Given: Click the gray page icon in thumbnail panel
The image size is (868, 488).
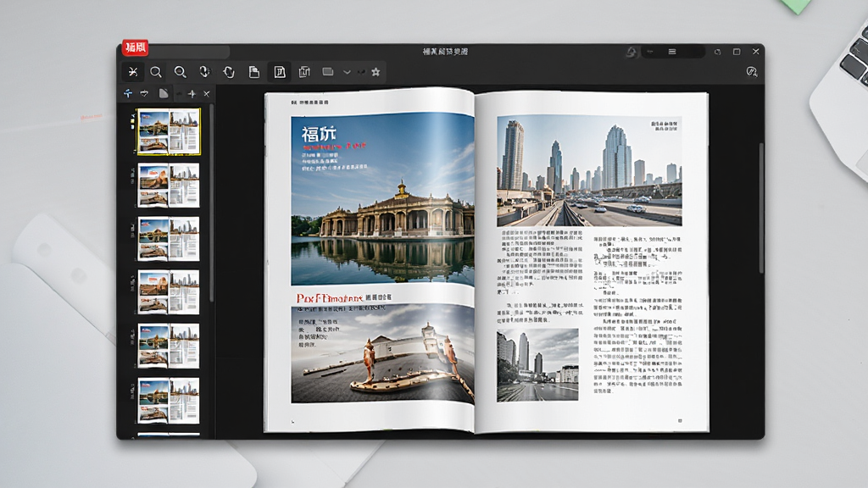Looking at the screenshot, I should pyautogui.click(x=164, y=93).
